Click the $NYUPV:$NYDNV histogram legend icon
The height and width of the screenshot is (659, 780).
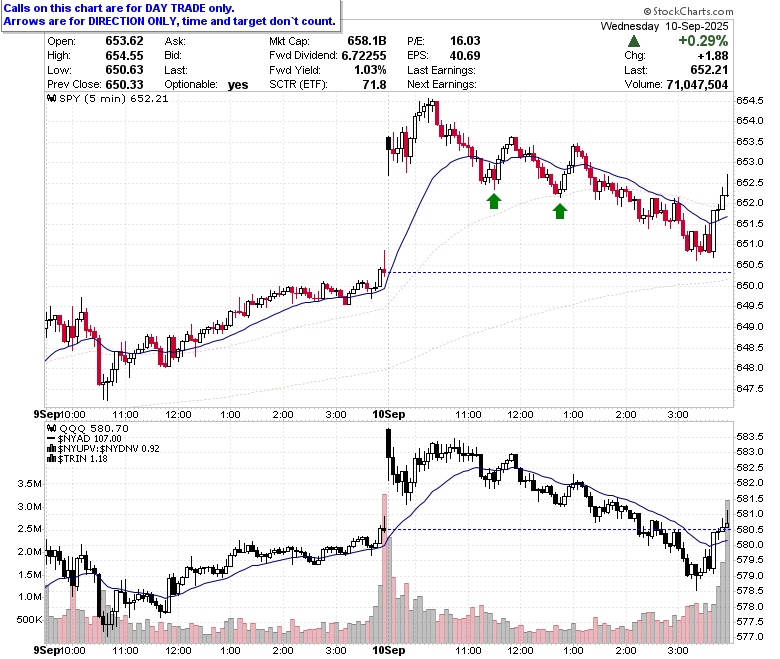coord(51,449)
